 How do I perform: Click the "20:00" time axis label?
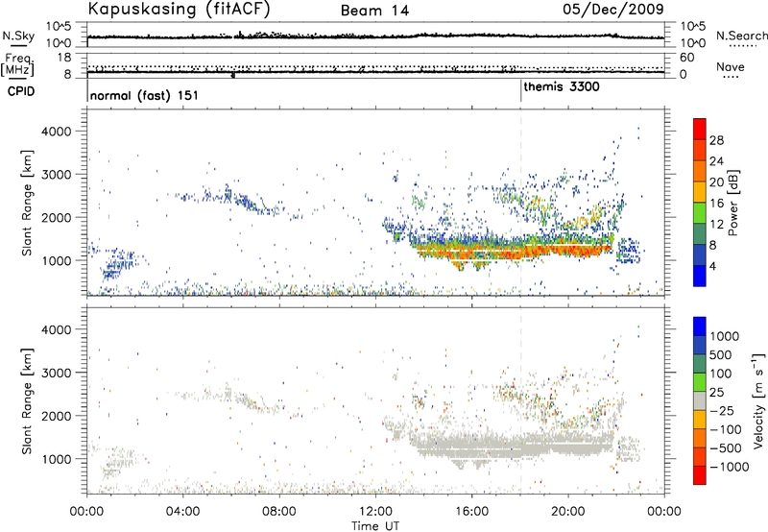pyautogui.click(x=568, y=511)
